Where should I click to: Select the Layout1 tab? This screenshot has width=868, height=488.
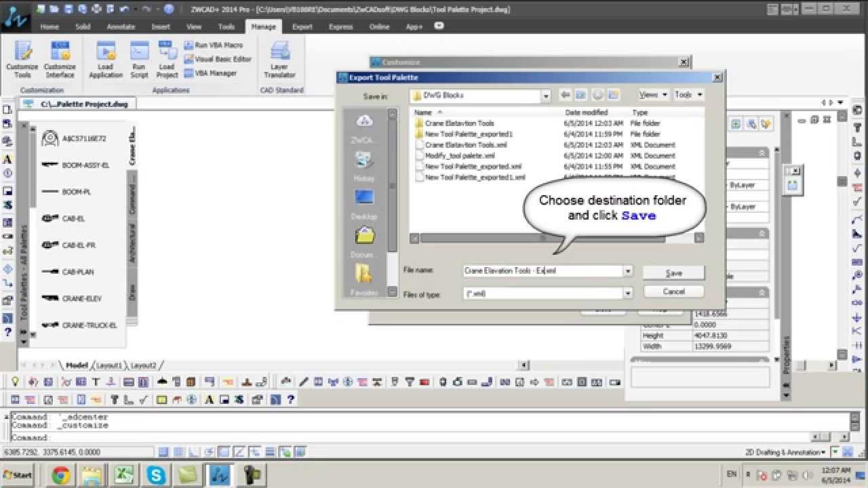pos(110,365)
